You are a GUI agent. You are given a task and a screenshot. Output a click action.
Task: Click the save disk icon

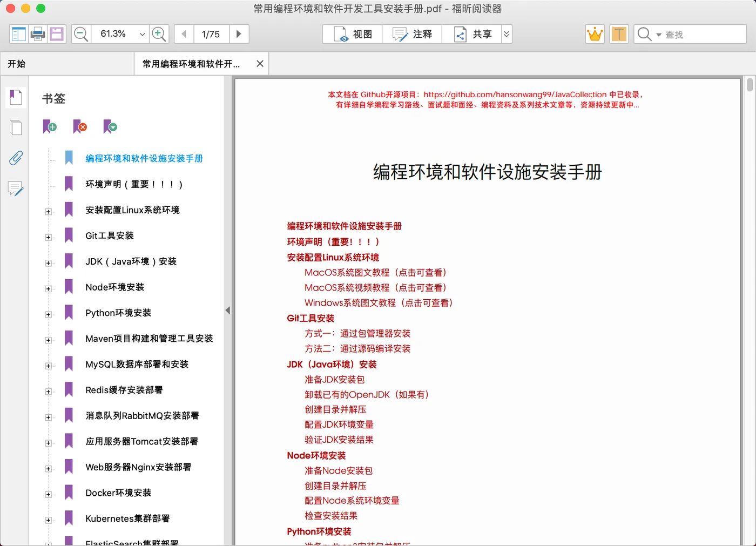(57, 34)
